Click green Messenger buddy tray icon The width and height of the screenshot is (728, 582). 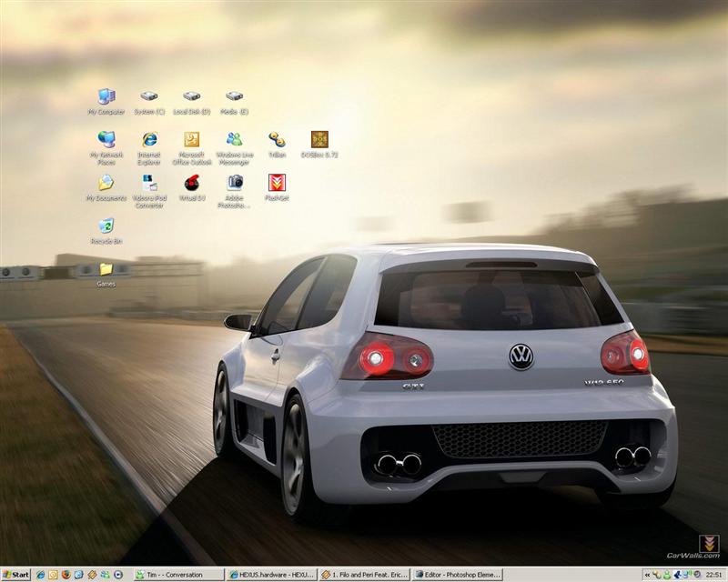[667, 575]
